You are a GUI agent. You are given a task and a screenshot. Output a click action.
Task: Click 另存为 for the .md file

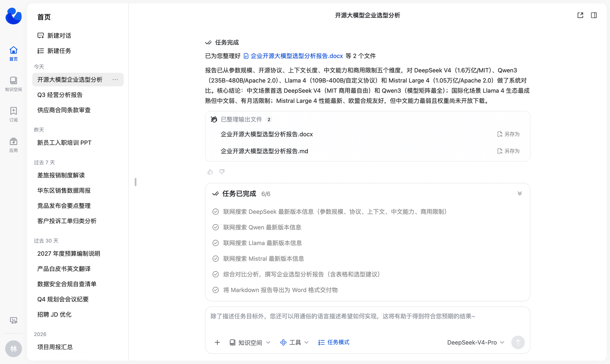(x=508, y=151)
